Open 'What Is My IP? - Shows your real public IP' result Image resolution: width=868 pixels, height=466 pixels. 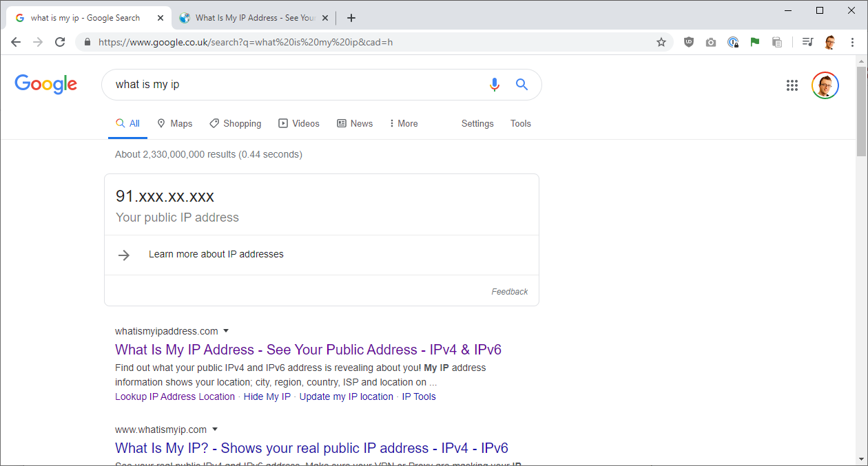(x=311, y=448)
